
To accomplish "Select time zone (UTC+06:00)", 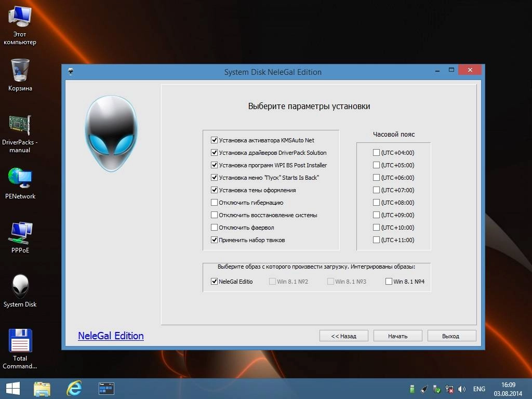I will click(376, 178).
